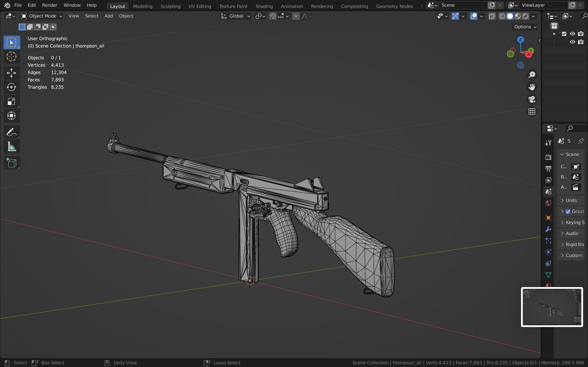588x367 pixels.
Task: Open the Object Mode dropdown
Action: (x=41, y=16)
